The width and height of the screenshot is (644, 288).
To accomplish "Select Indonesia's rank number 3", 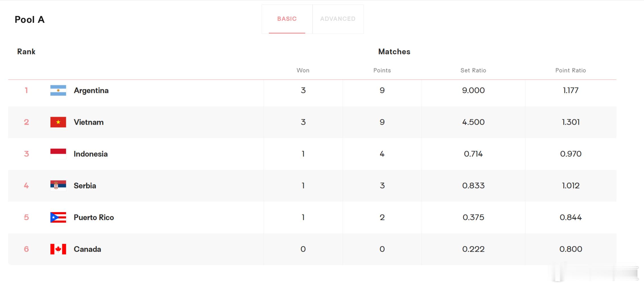I will (26, 154).
